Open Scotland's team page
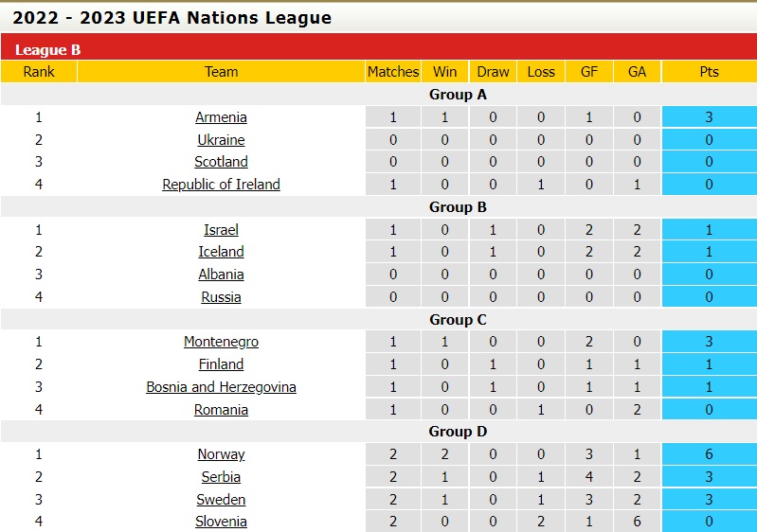This screenshot has height=532, width=757. coord(221,162)
